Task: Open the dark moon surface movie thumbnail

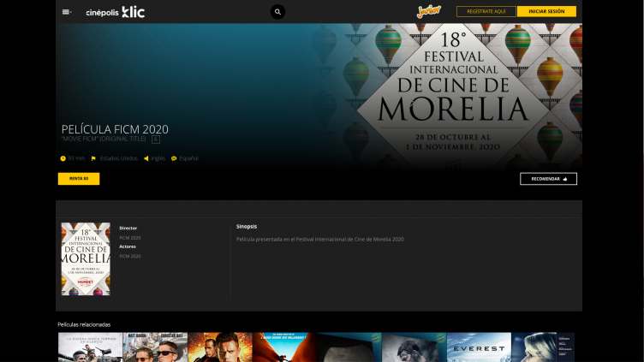Action: coord(349,347)
